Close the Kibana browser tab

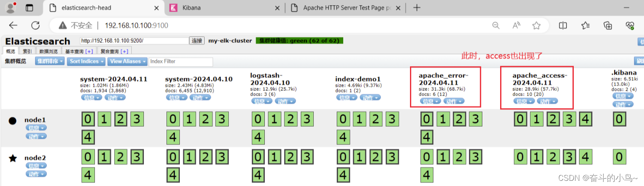278,8
